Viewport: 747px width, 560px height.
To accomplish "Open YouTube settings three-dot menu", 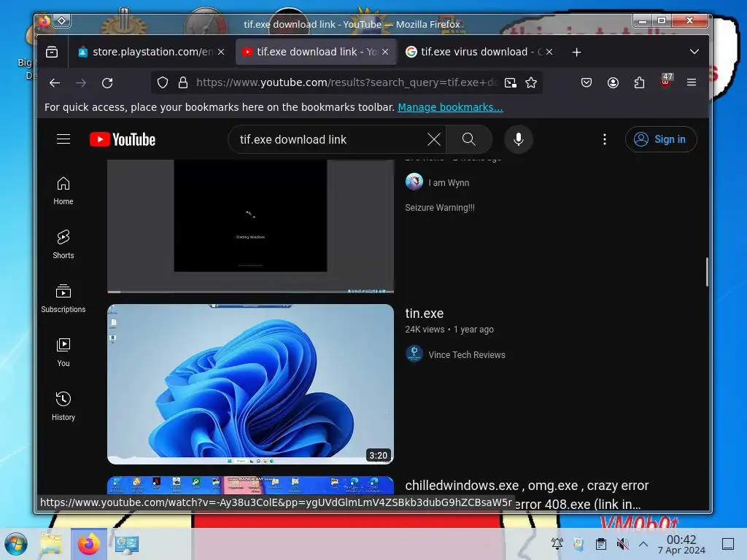I will click(605, 139).
